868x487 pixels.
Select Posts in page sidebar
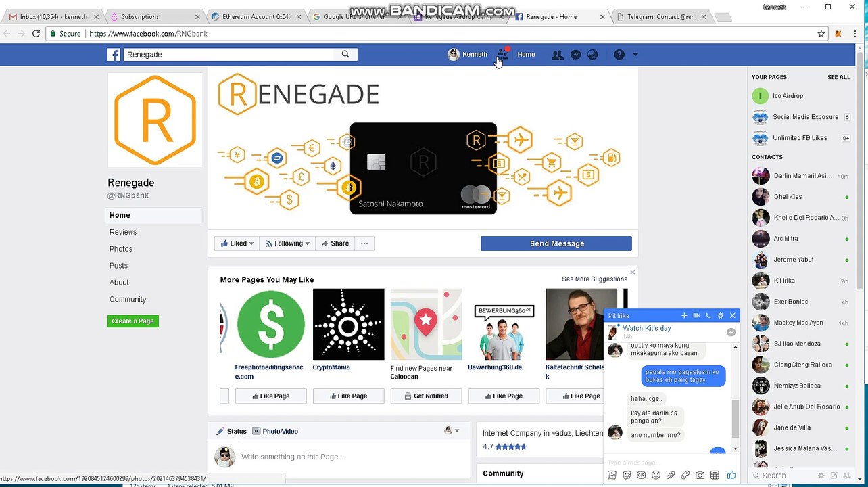[118, 266]
